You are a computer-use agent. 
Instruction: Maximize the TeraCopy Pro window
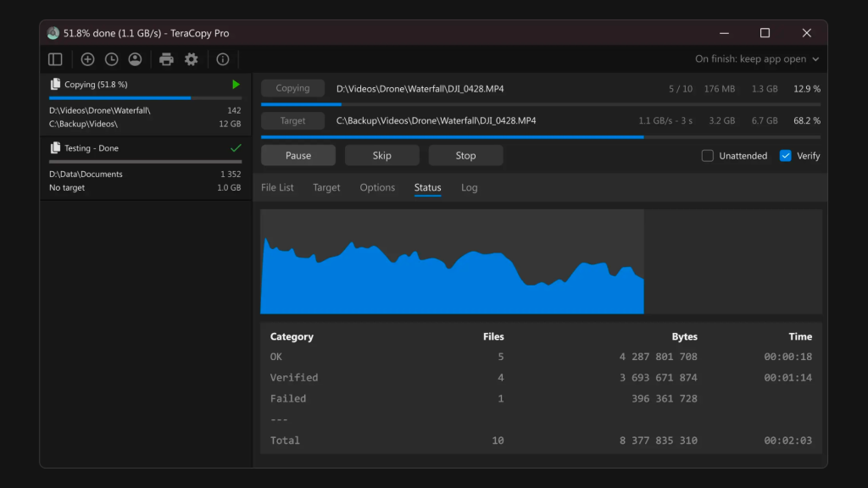click(765, 33)
